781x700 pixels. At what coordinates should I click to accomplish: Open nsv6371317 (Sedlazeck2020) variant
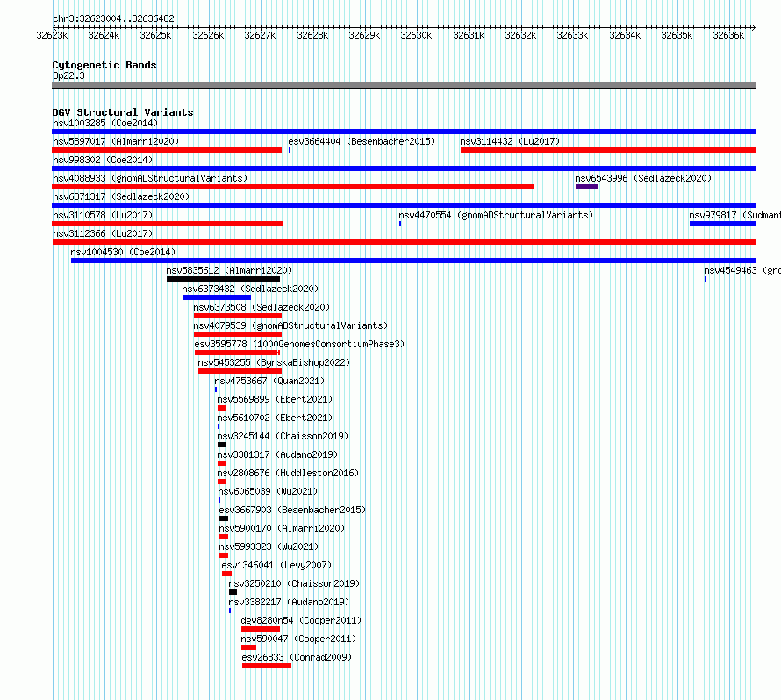point(121,196)
